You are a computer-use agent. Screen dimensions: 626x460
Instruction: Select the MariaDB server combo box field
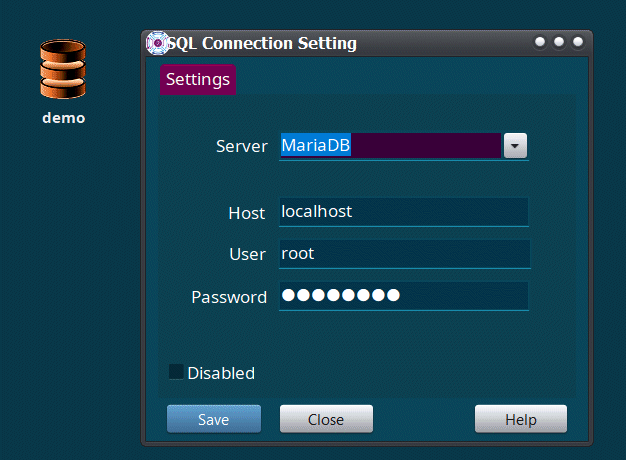390,146
